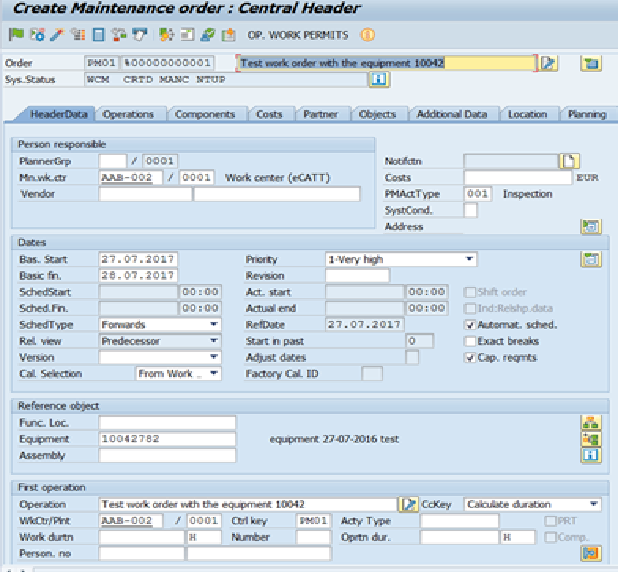Viewport: 626px width, 580px height.
Task: Click the orange info circle after OP. WORK PERMITS
Action: (x=367, y=35)
